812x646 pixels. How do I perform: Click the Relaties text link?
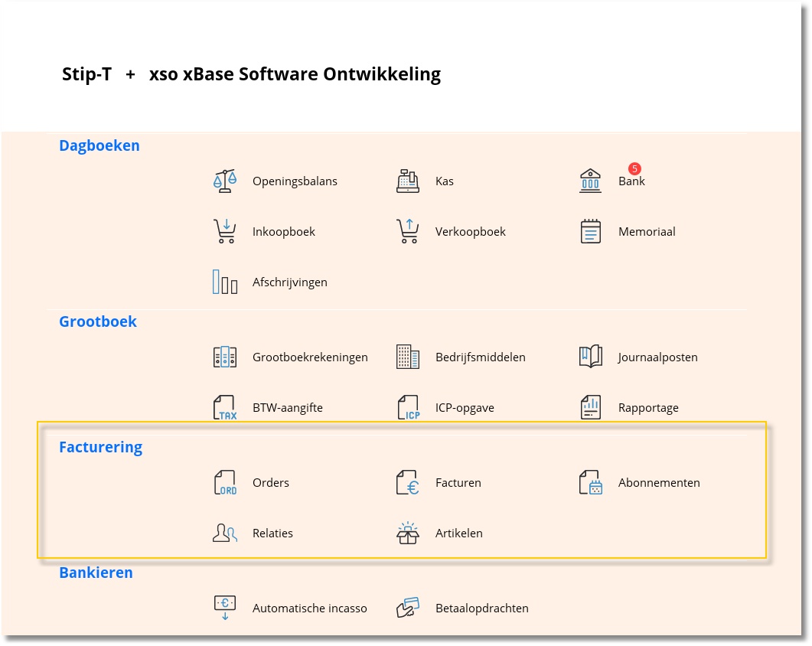pyautogui.click(x=272, y=533)
